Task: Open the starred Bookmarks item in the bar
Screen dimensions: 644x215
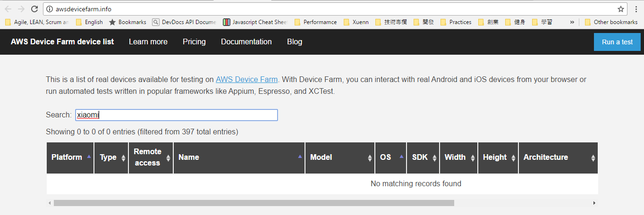Action: tap(127, 22)
